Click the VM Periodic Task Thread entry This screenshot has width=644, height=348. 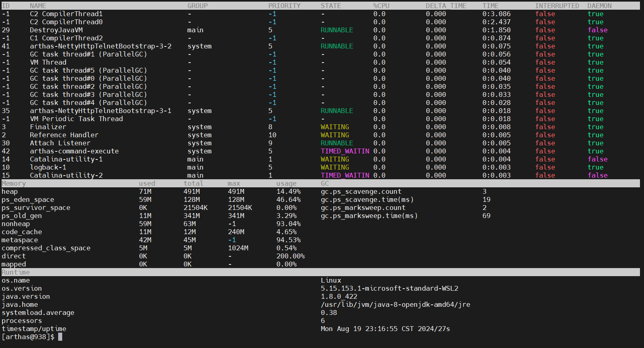[x=76, y=119]
